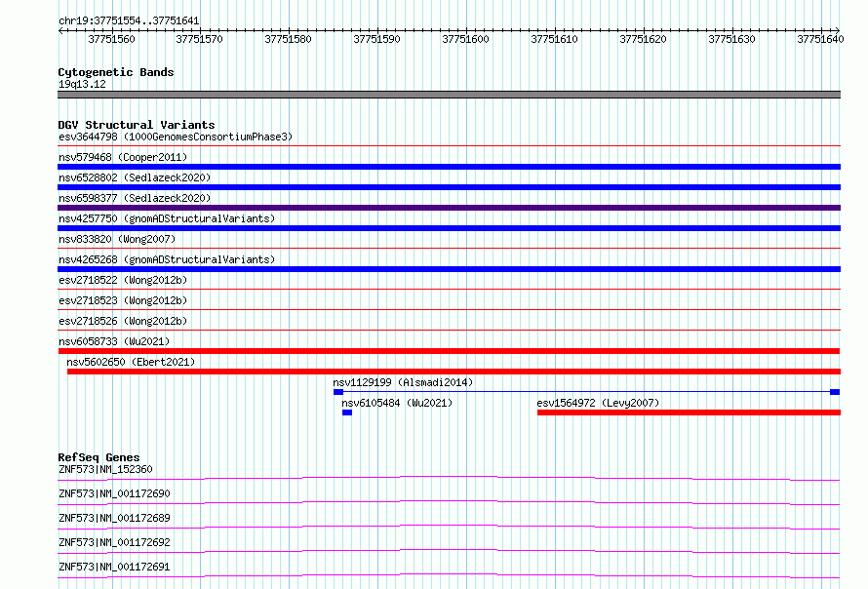The width and height of the screenshot is (868, 589).
Task: Open variant label nsv6058733 (Wu2021)
Action: point(114,341)
